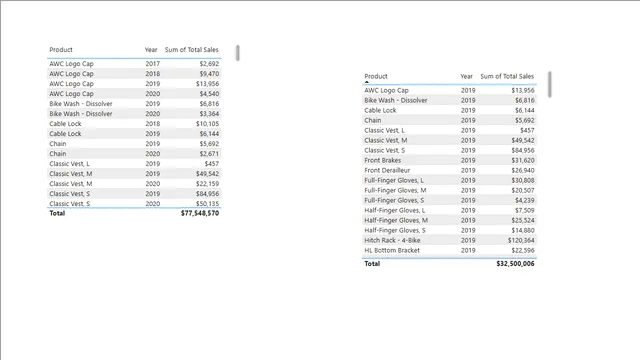
Task: Click the $22,596 sales value
Action: pyautogui.click(x=523, y=250)
